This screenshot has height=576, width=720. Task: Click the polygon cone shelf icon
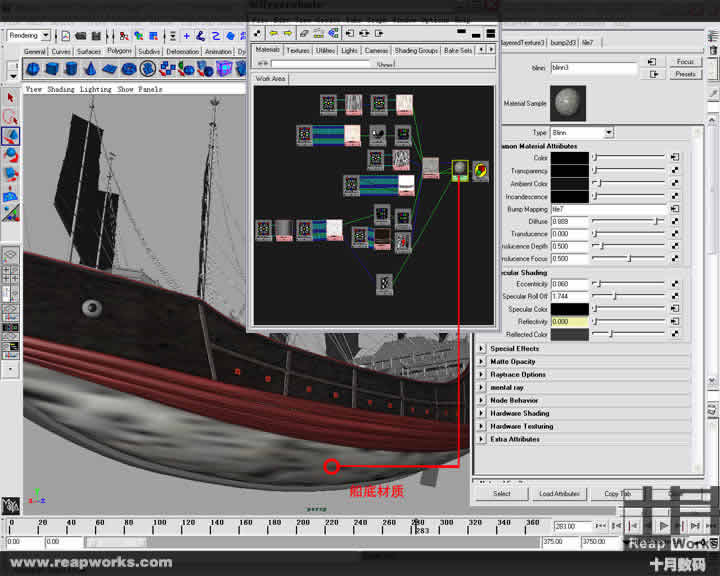89,69
